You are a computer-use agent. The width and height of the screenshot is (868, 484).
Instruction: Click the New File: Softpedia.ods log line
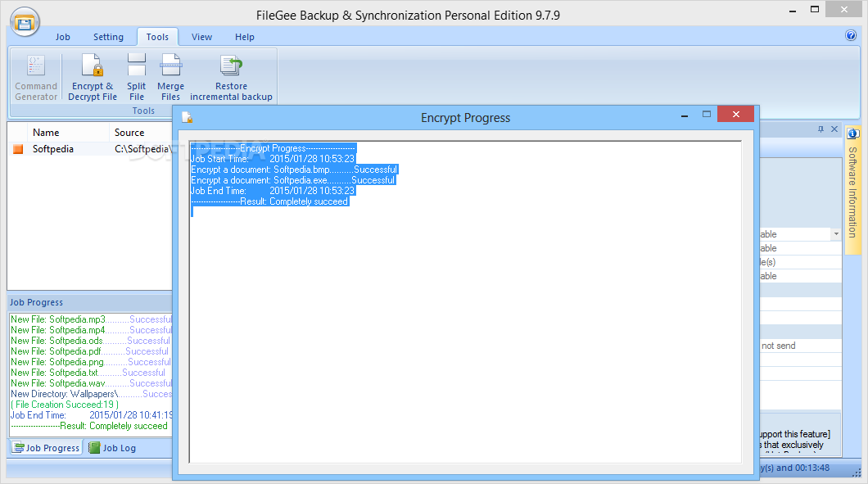click(90, 341)
